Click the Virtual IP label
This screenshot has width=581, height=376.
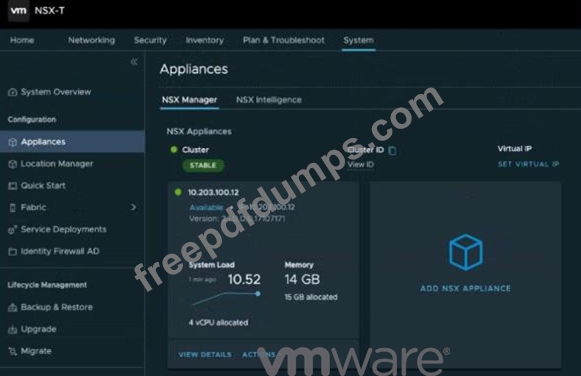tap(515, 149)
